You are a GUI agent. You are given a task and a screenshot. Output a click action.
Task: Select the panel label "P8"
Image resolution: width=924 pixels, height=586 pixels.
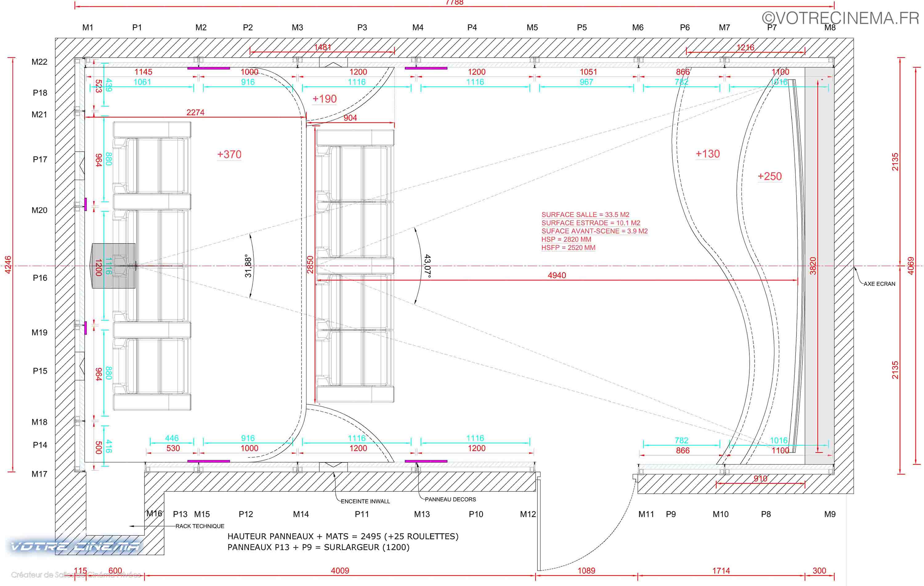click(766, 514)
